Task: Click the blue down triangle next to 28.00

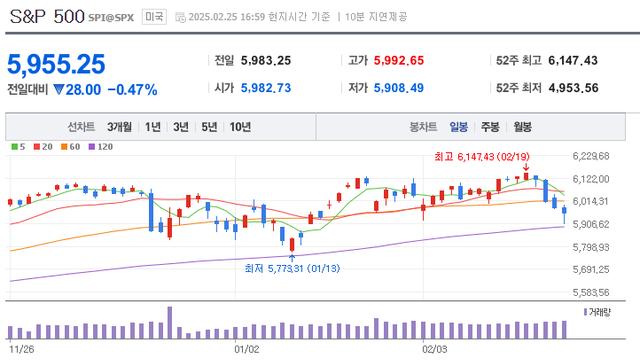Action: coord(58,89)
